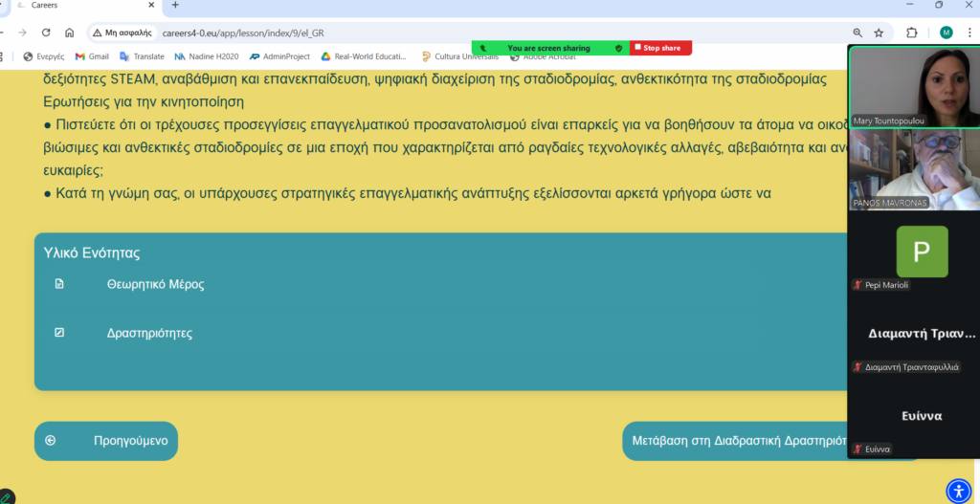Bookmark this page with the star icon
This screenshot has height=504, width=980.
pyautogui.click(x=879, y=33)
